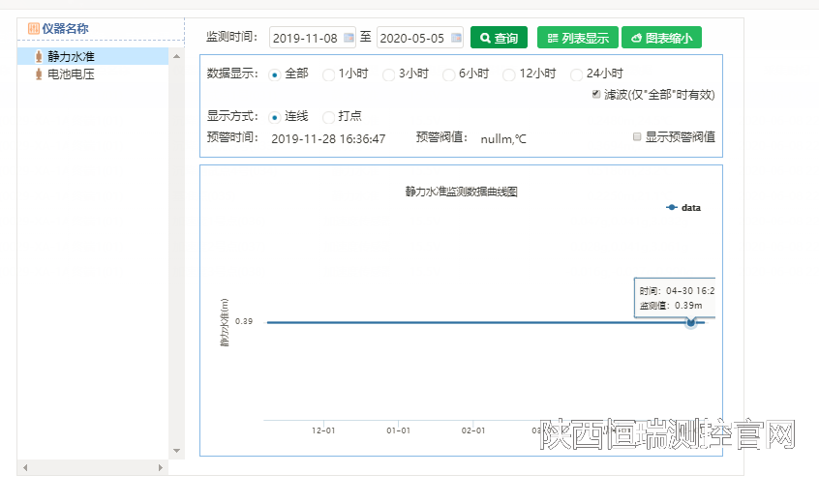819x504 pixels.
Task: Click calendar icon in start date field
Action: pyautogui.click(x=349, y=38)
